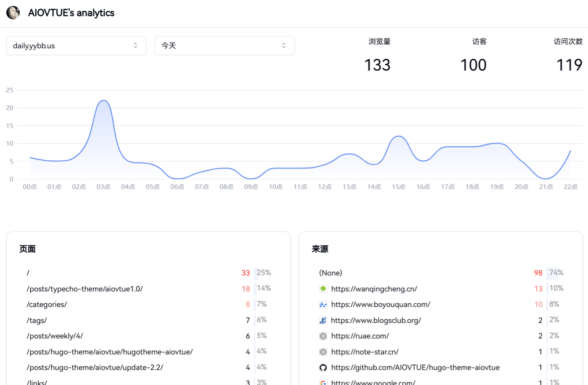588x385 pixels.
Task: Click the Google favicon icon
Action: pos(323,382)
